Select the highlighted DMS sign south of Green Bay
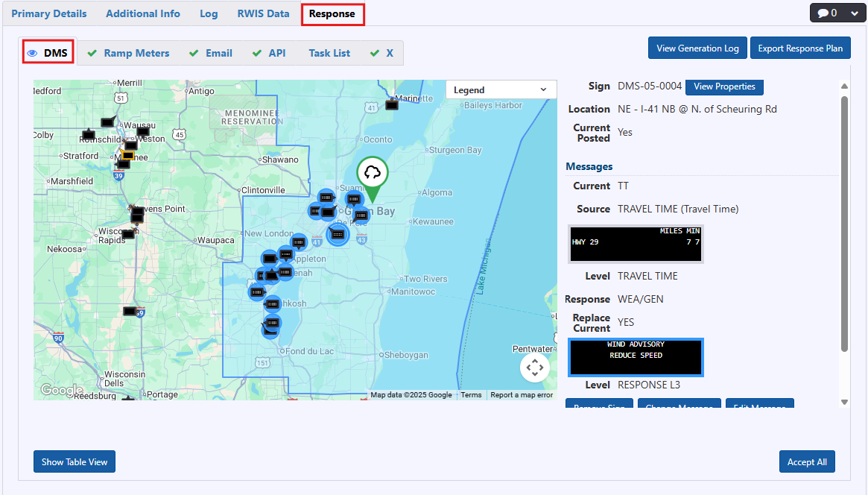Screen dimensions: 868x495 [338, 234]
